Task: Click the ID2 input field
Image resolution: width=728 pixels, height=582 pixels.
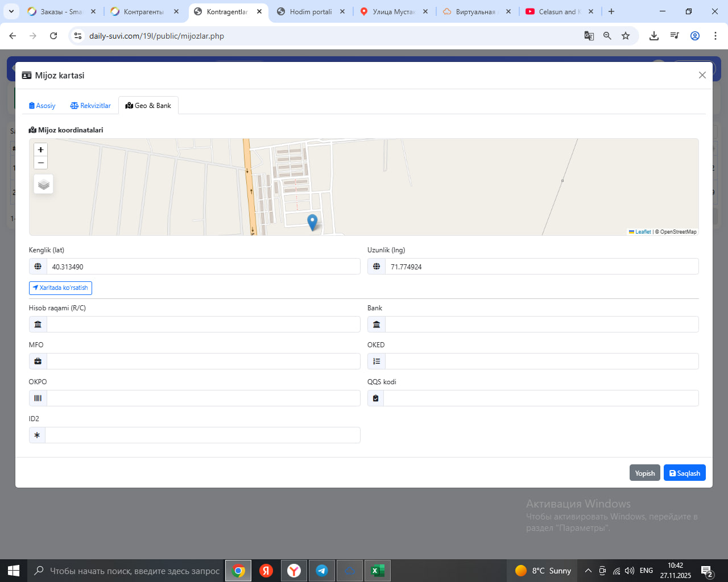Action: (x=202, y=435)
